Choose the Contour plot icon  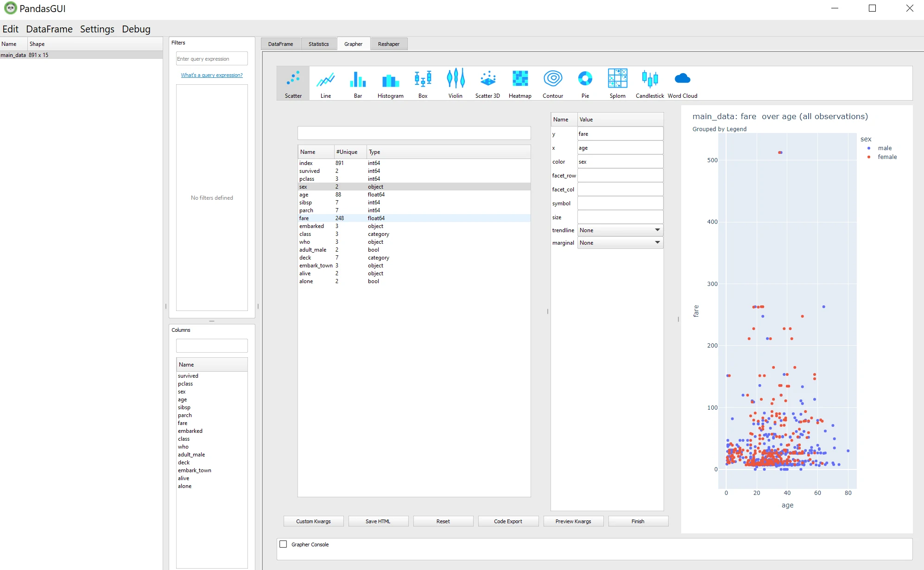pyautogui.click(x=552, y=83)
